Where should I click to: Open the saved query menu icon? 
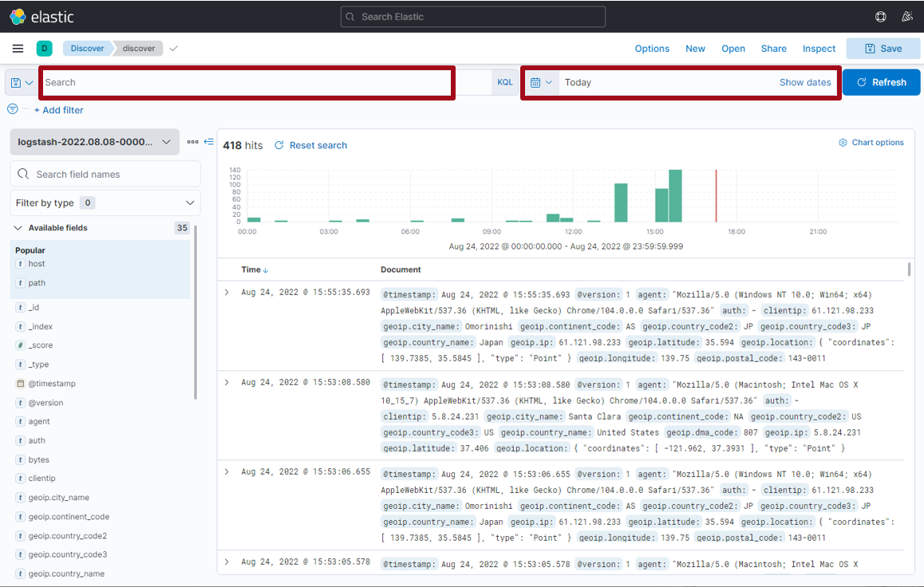click(22, 82)
